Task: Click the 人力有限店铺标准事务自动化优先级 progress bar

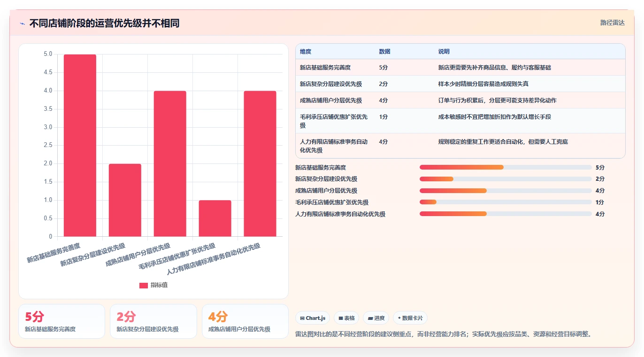Action: tap(506, 214)
